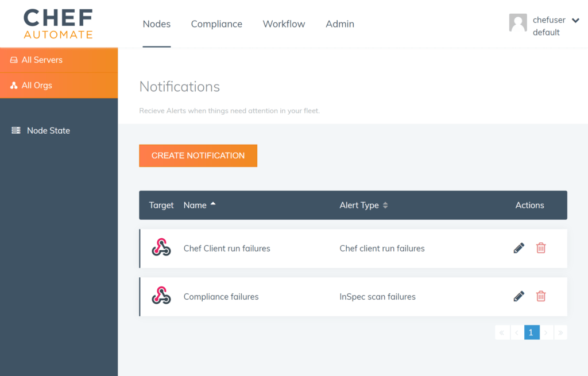
Task: Switch to the Compliance tab
Action: pyautogui.click(x=216, y=24)
